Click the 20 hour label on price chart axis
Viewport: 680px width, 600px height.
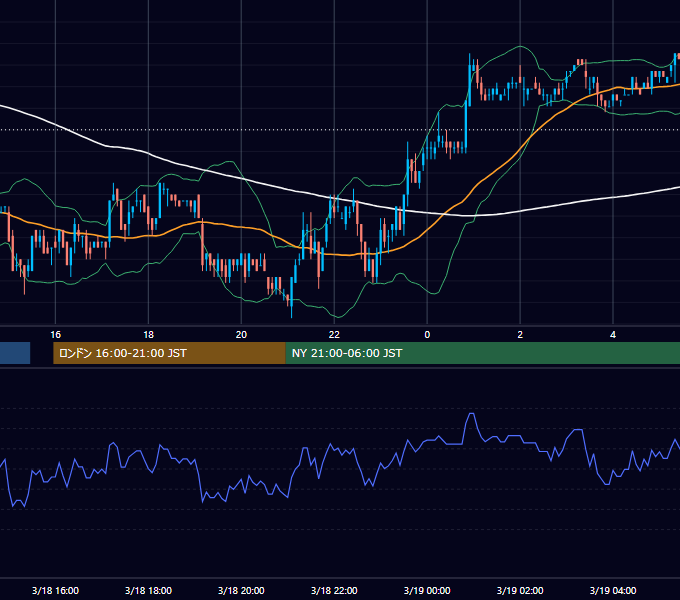(x=241, y=335)
